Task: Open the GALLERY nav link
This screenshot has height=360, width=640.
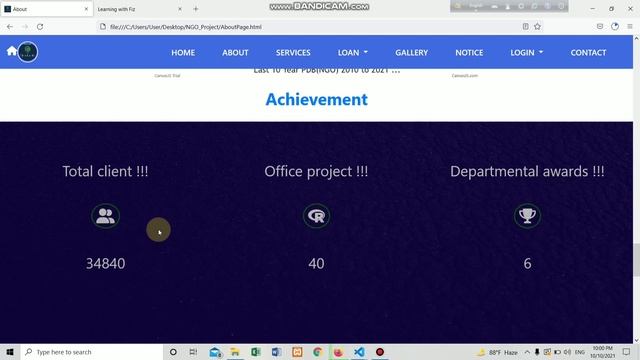Action: (411, 53)
